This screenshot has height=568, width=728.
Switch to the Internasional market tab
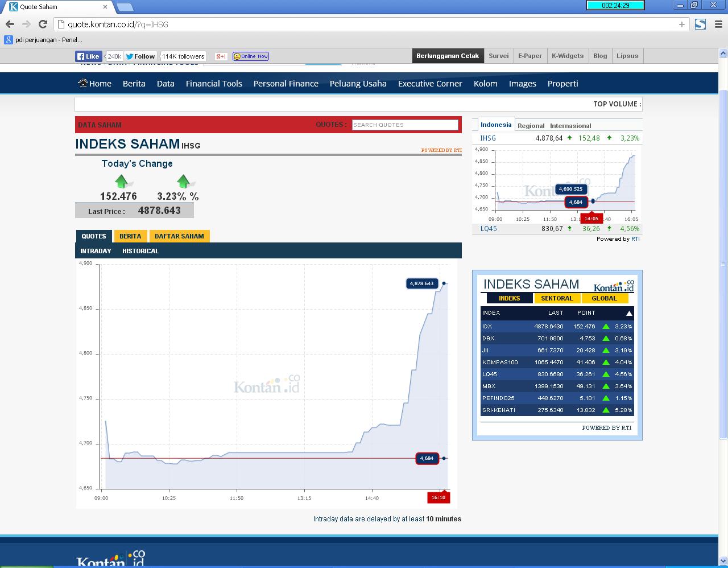(570, 126)
